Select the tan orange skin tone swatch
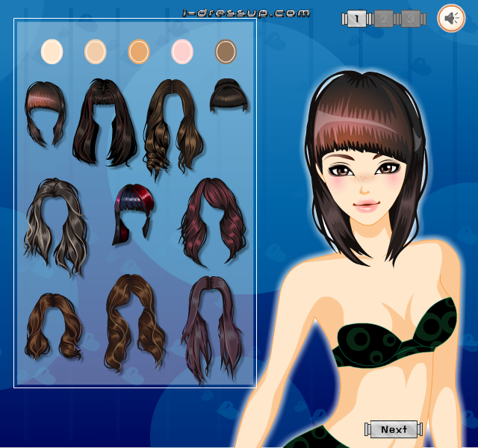Screen dimensions: 478x448 (x=139, y=52)
